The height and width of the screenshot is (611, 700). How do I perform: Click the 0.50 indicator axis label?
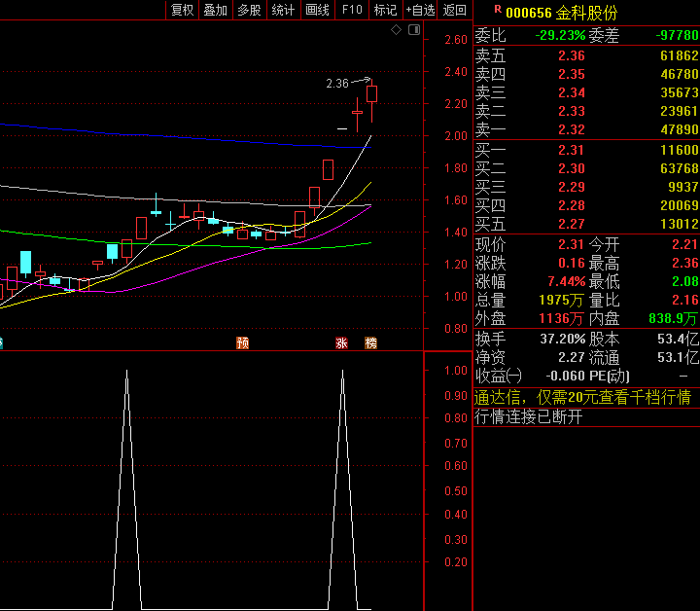pos(455,491)
